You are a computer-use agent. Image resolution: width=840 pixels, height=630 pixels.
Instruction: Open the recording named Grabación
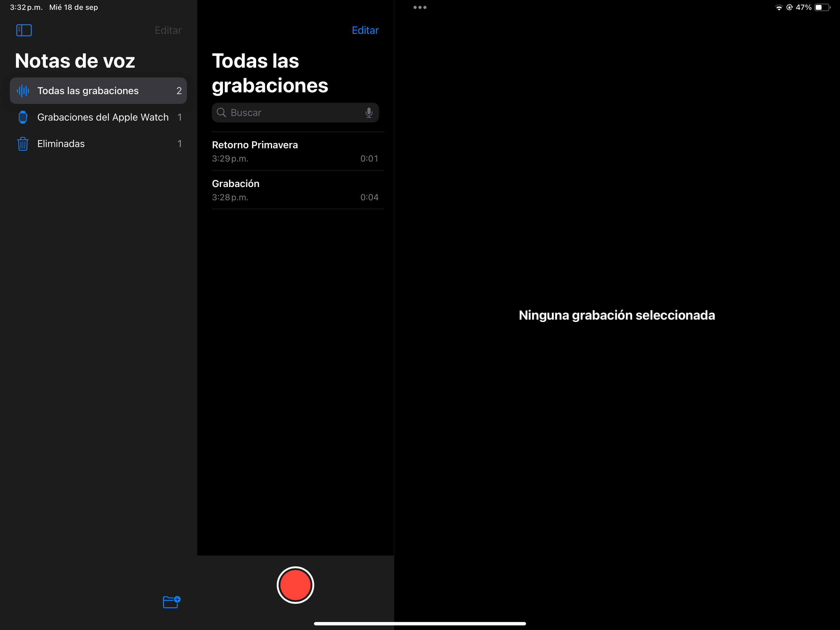click(x=295, y=190)
